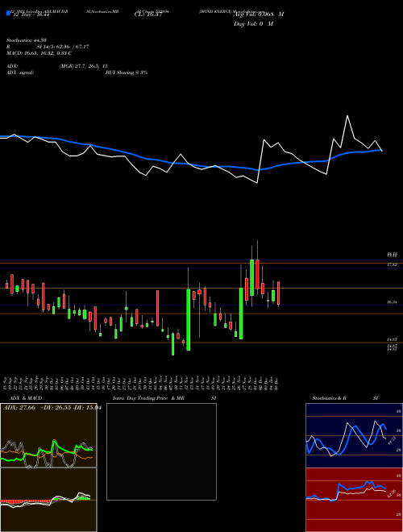This screenshot has height=532, width=403.
Task: Click the last red candlestick on the chart
Action: (279, 293)
